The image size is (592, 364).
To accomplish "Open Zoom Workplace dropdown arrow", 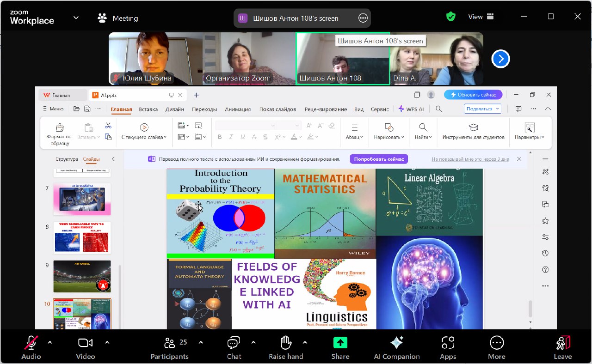I will click(x=76, y=18).
